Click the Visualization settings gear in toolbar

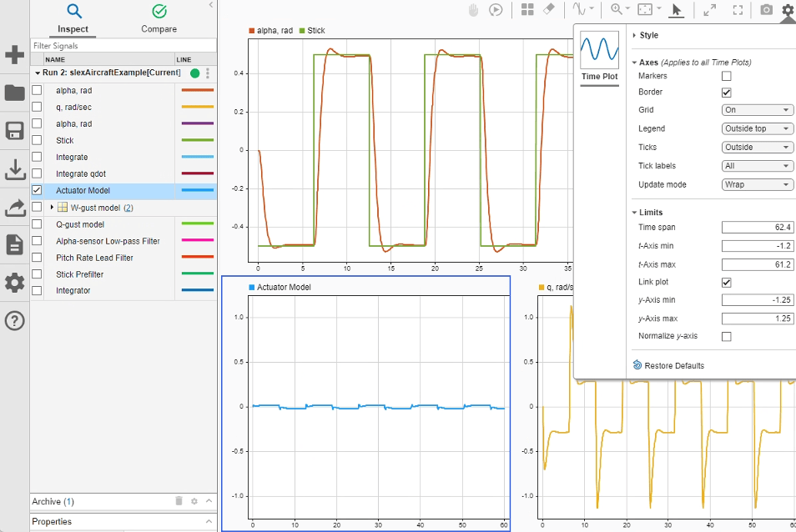click(x=788, y=10)
